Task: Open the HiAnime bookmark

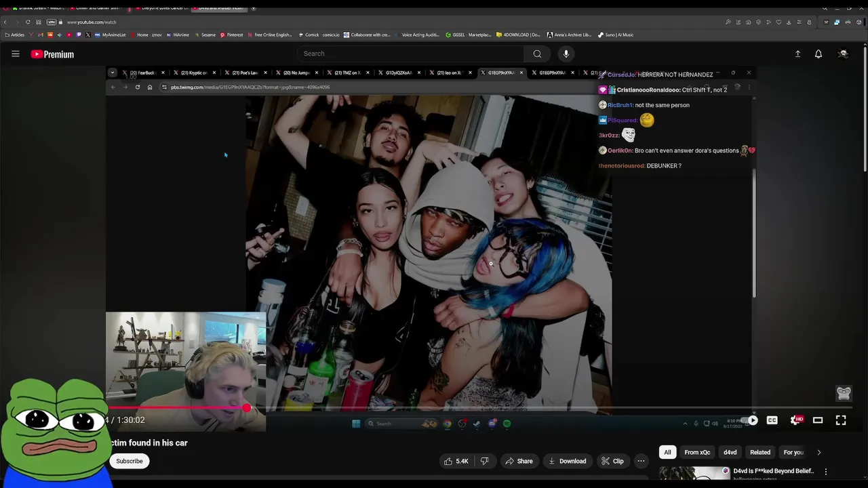Action: 177,35
